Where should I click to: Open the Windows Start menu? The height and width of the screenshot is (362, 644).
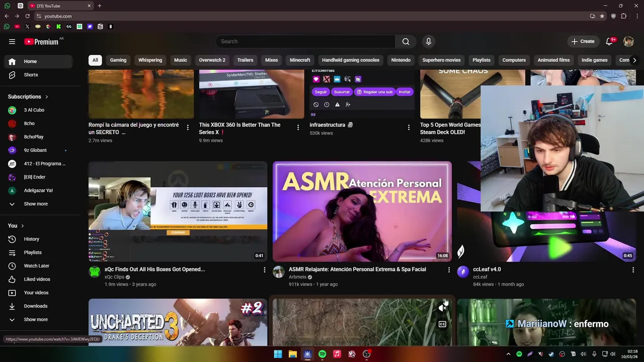[278, 354]
